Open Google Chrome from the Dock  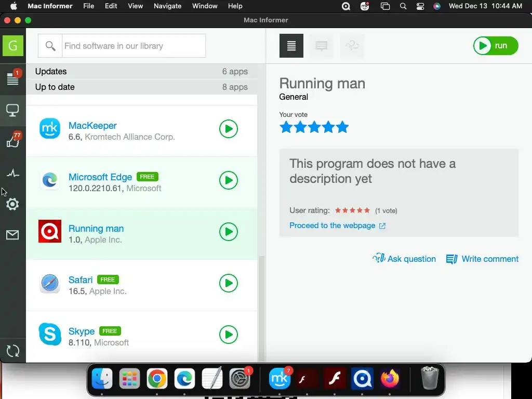click(x=157, y=378)
